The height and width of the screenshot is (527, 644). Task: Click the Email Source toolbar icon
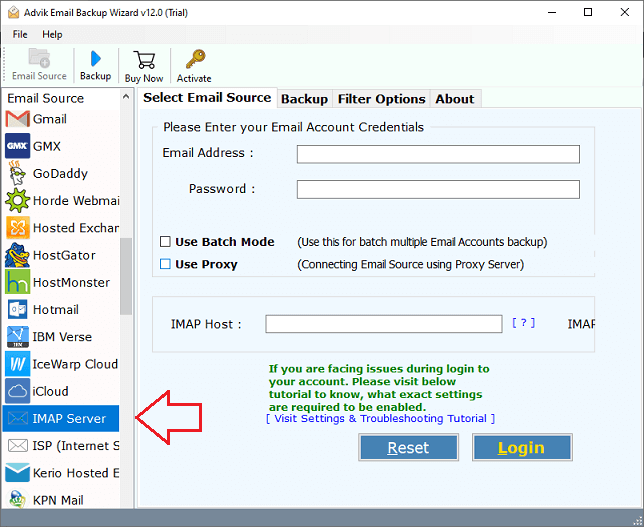39,58
